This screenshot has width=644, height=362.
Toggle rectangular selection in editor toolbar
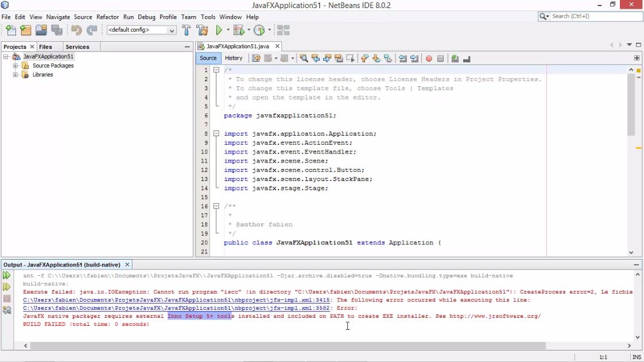[x=351, y=58]
